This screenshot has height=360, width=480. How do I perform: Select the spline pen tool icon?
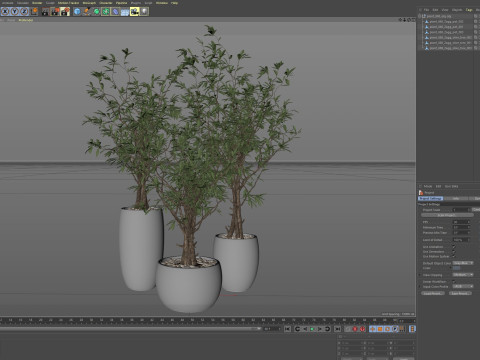(87, 12)
